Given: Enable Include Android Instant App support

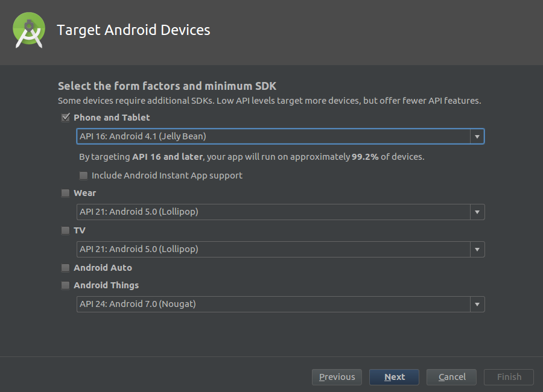Looking at the screenshot, I should coord(83,175).
